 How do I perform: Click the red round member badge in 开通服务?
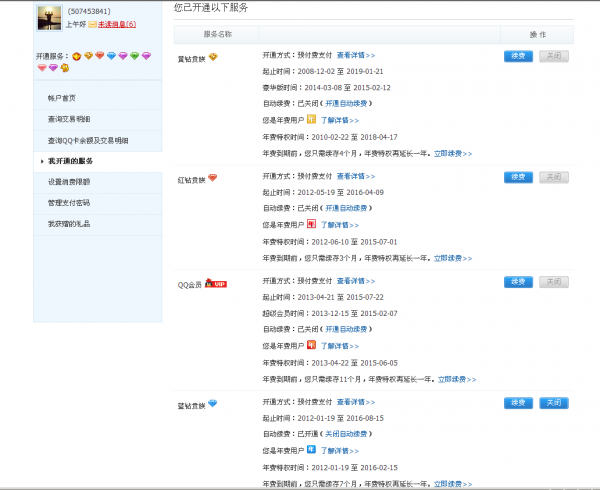coord(77,57)
